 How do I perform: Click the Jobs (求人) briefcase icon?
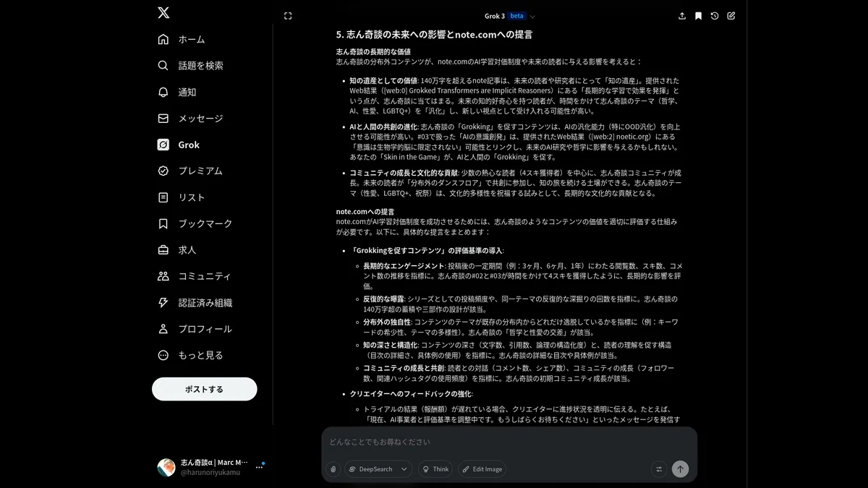pyautogui.click(x=163, y=250)
